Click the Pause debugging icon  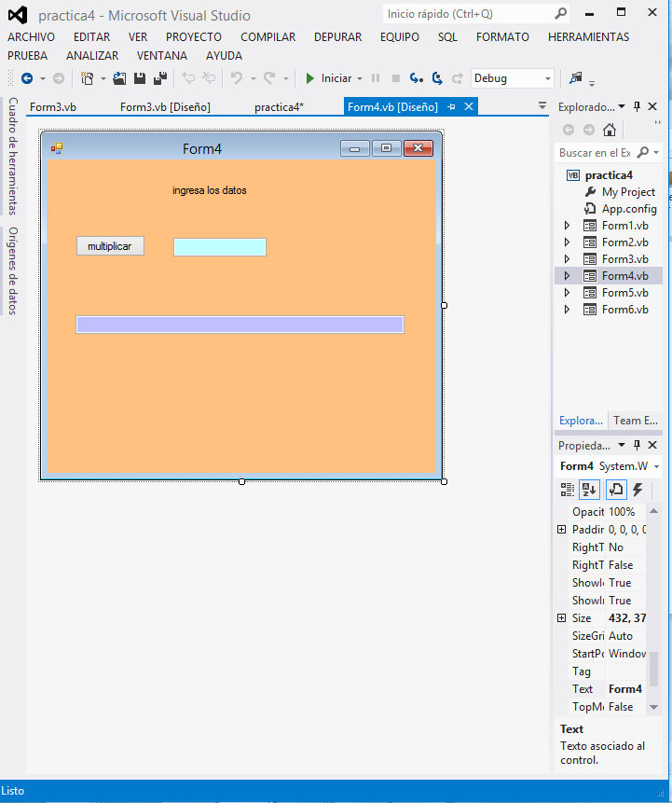click(376, 78)
